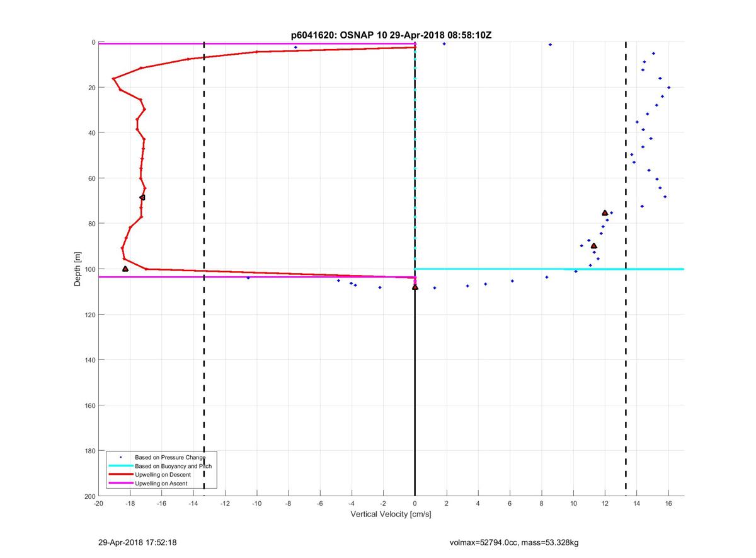The image size is (756, 558).
Task: Click the x-axis tick label '0' below the plot
Action: [415, 504]
